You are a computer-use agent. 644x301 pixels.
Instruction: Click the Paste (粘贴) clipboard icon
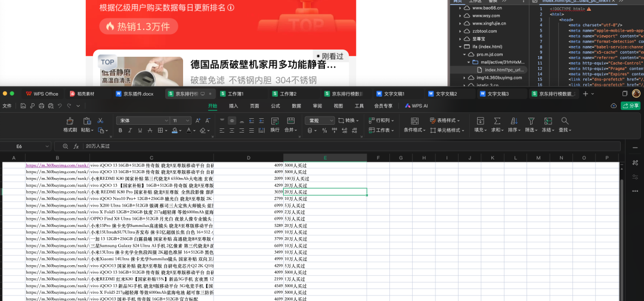click(86, 121)
